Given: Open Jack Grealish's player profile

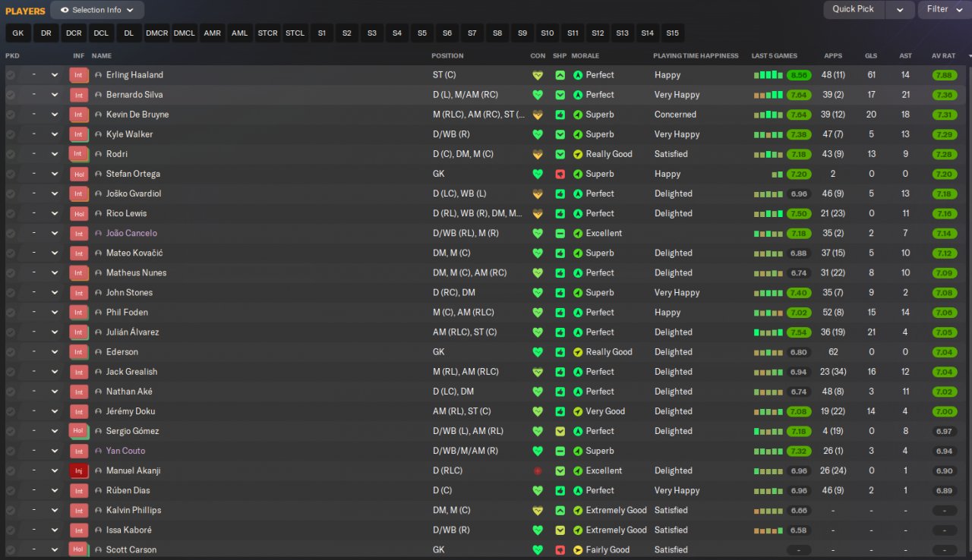Looking at the screenshot, I should click(132, 372).
